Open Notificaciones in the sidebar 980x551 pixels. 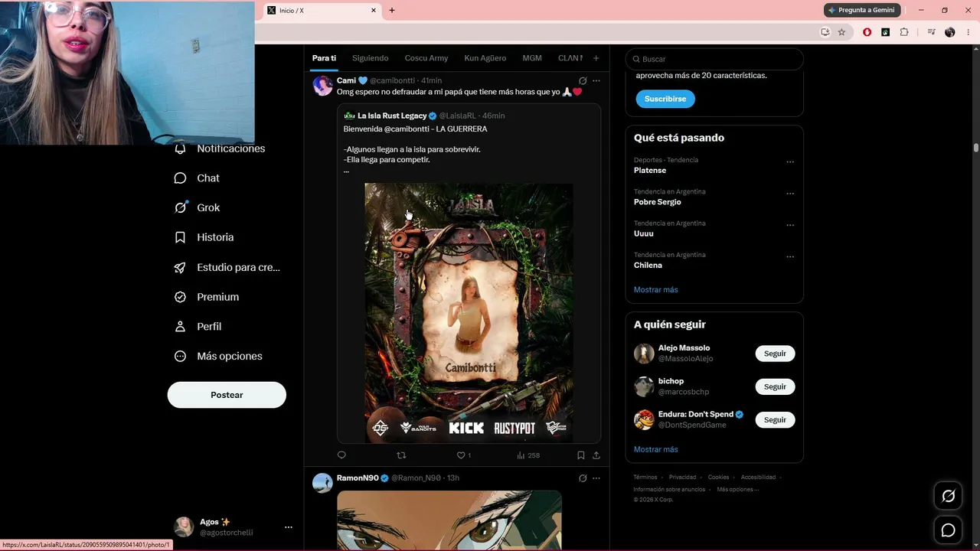pos(220,148)
